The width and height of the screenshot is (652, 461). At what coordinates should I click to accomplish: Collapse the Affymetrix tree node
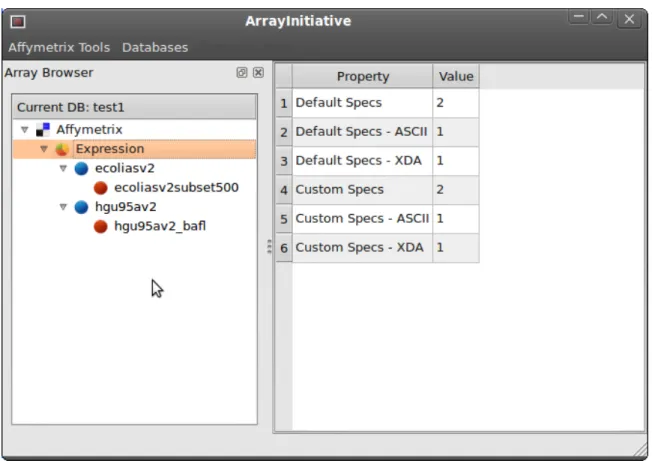point(25,130)
